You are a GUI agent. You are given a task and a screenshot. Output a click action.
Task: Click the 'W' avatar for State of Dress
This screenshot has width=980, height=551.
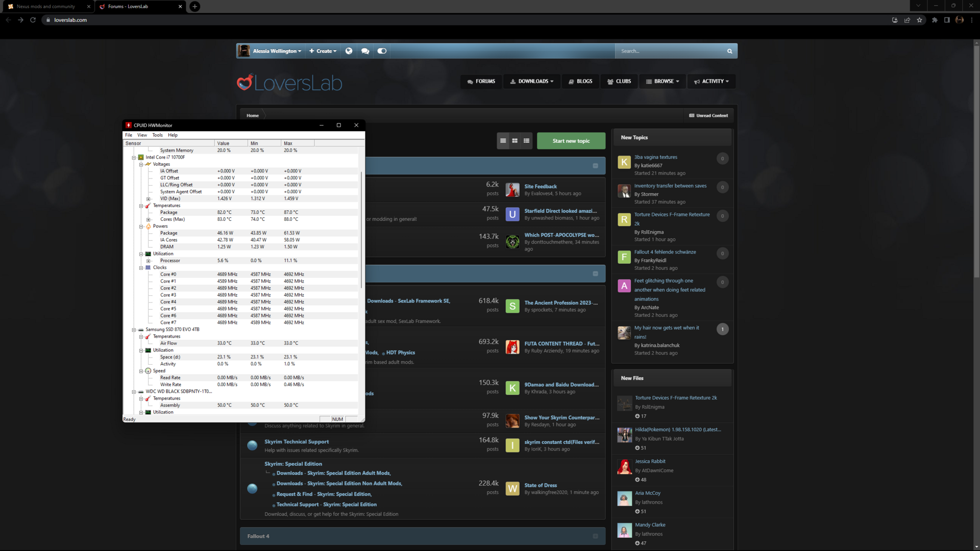click(512, 489)
